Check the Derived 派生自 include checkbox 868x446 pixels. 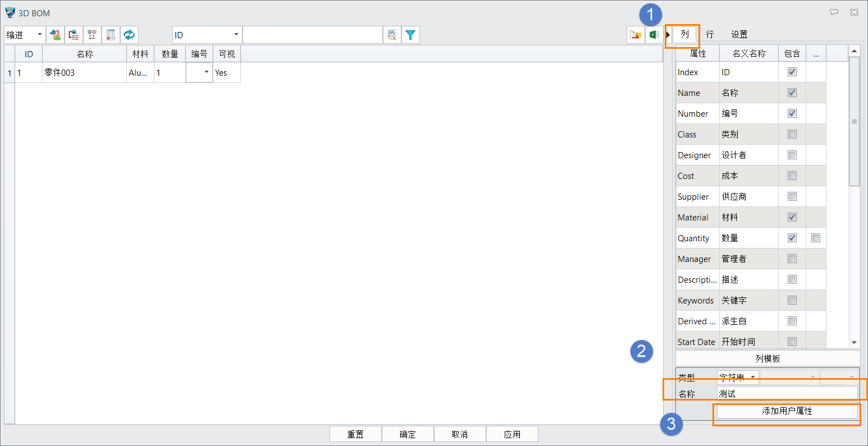792,321
